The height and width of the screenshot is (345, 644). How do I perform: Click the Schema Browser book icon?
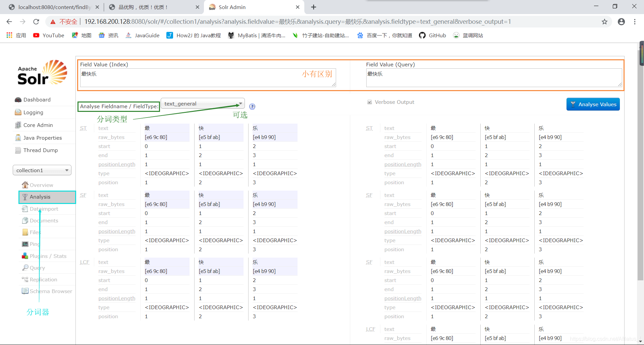pyautogui.click(x=25, y=291)
